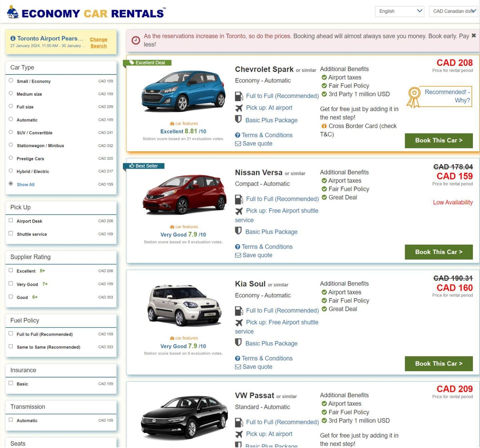Book the Kia Soul car
This screenshot has height=448, width=480.
tap(439, 364)
